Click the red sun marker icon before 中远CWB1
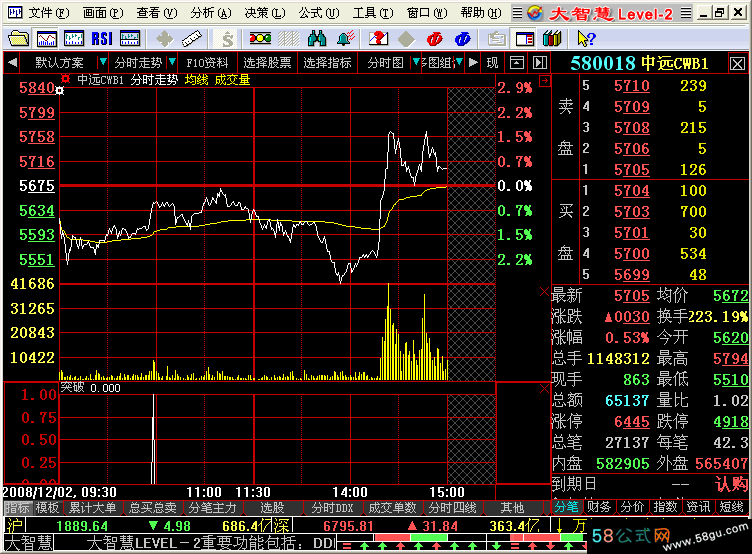This screenshot has width=752, height=554. [x=66, y=79]
